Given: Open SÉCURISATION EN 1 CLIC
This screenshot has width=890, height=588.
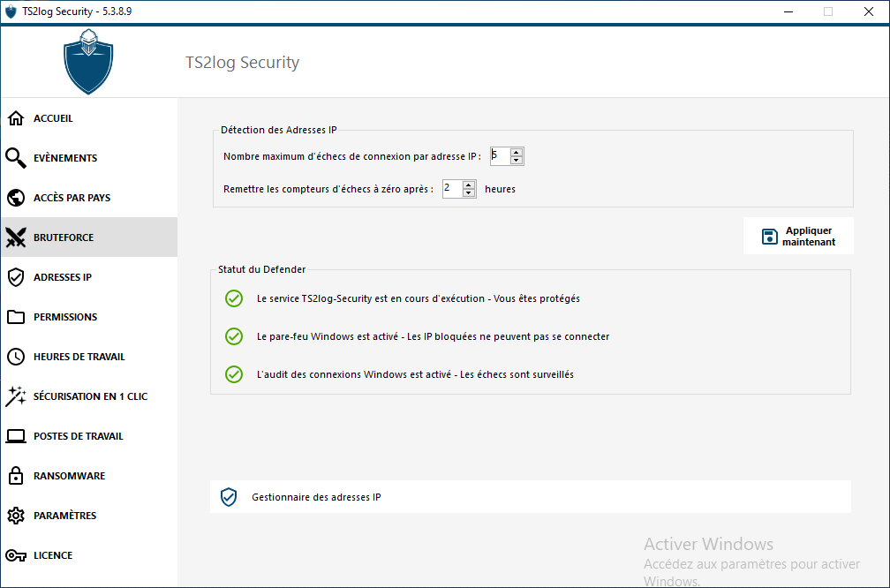Looking at the screenshot, I should [89, 396].
